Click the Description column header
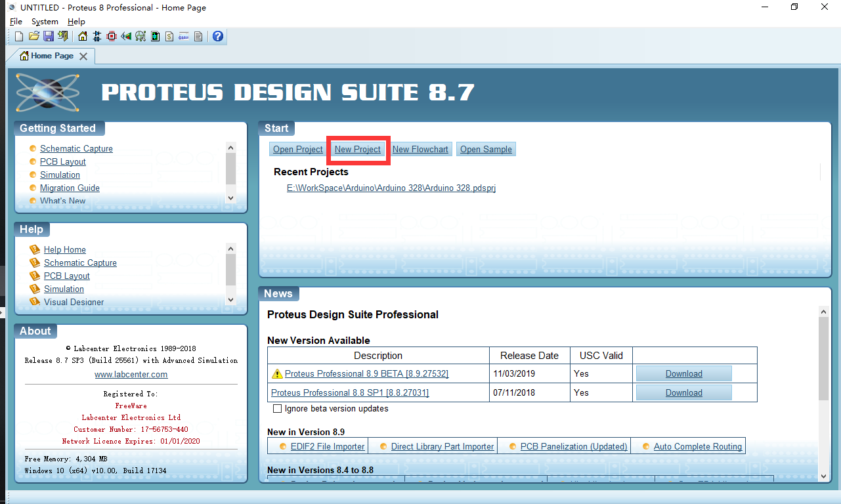 (378, 355)
